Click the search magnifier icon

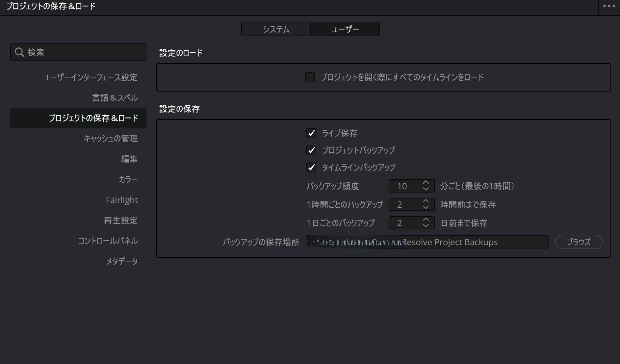(19, 52)
